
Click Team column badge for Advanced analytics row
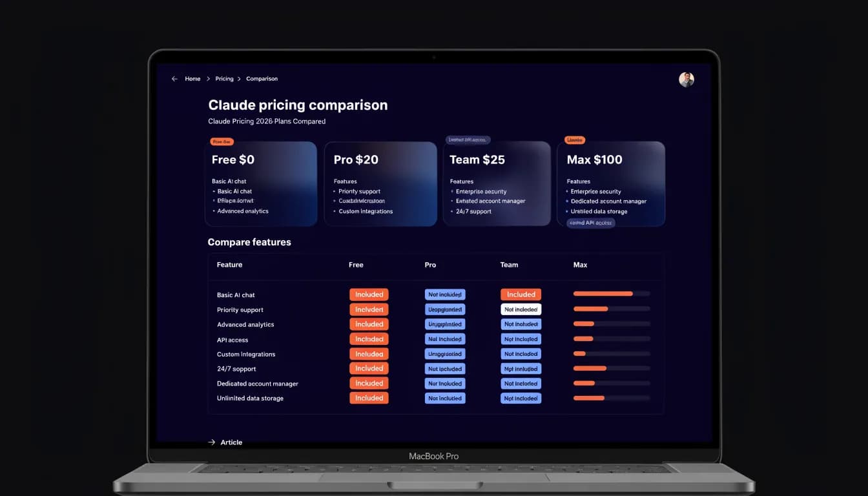[521, 324]
